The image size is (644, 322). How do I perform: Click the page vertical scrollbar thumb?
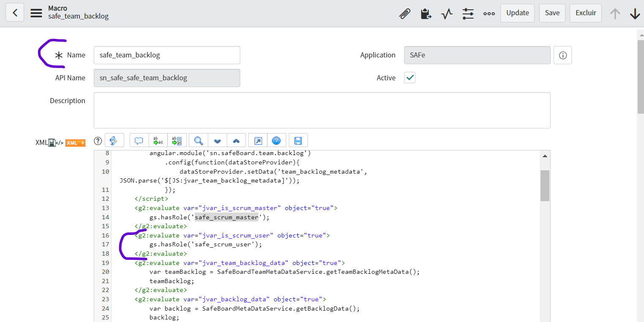640,77
